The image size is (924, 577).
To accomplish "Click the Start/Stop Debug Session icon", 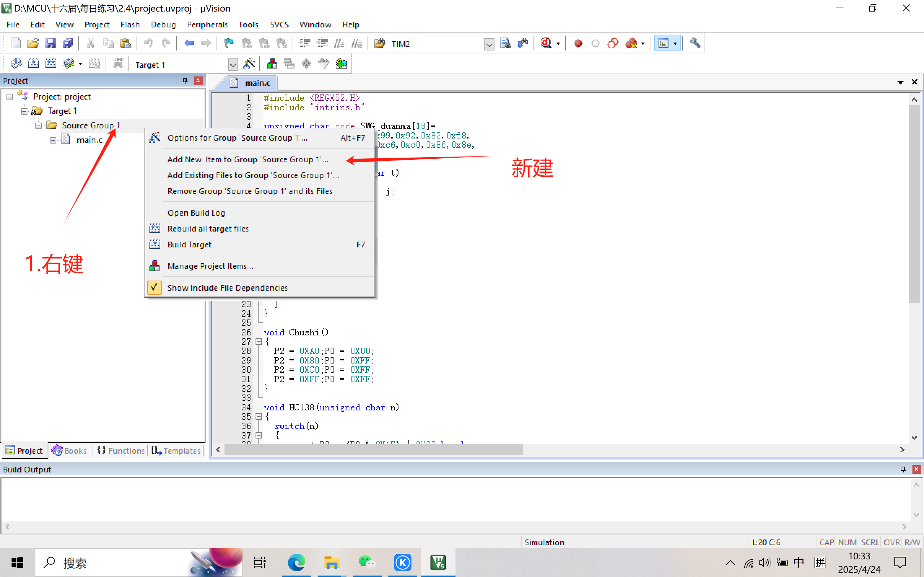I will (x=546, y=44).
